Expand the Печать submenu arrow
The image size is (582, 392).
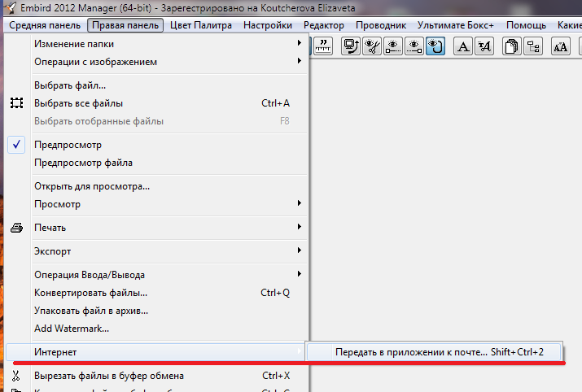(300, 227)
